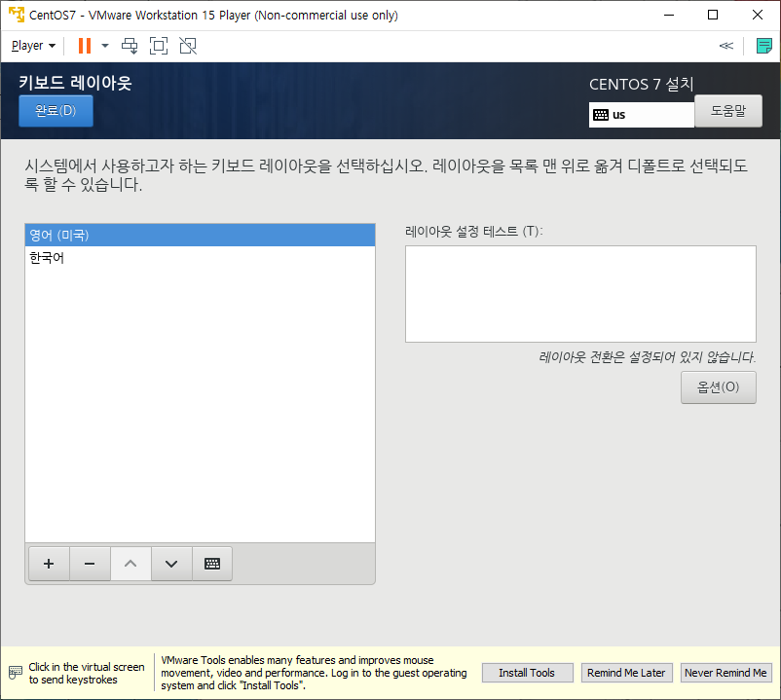781x700 pixels.
Task: Pause the virtual machine with orange pause icon
Action: click(85, 46)
